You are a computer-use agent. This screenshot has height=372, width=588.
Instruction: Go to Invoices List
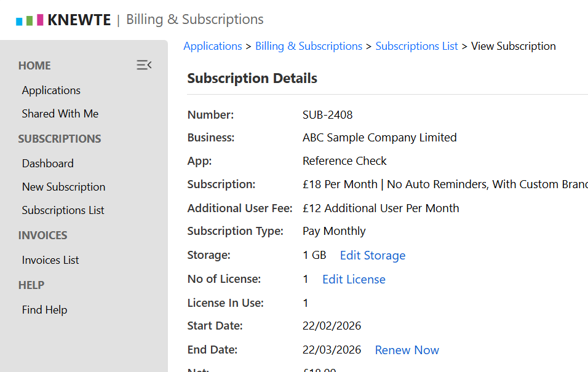(x=50, y=259)
